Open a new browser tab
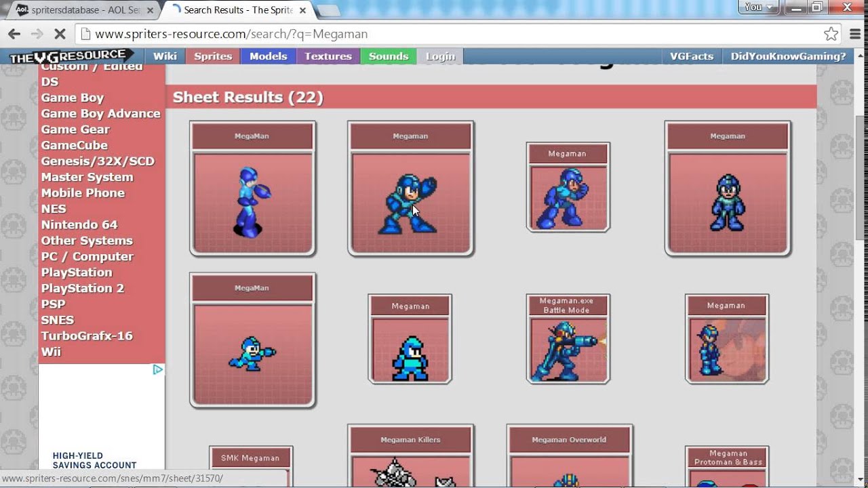Screen dimensions: 868x488 [x=328, y=10]
